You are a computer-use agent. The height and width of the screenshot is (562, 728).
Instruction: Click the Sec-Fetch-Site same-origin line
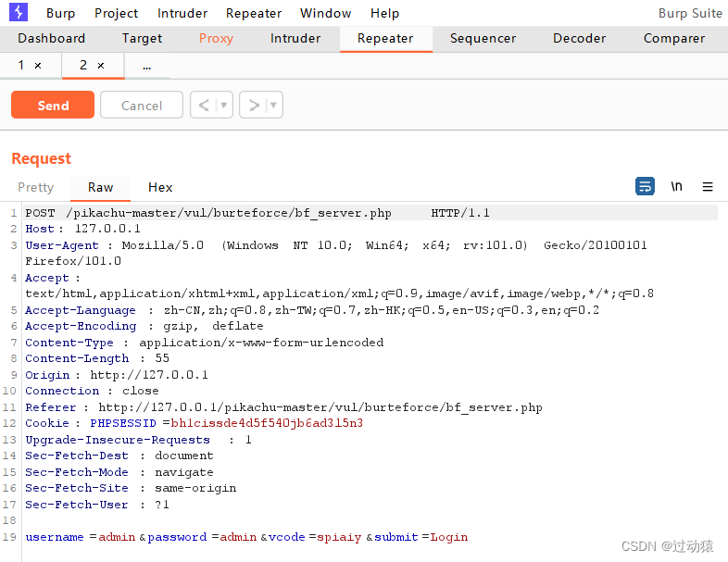coord(131,488)
